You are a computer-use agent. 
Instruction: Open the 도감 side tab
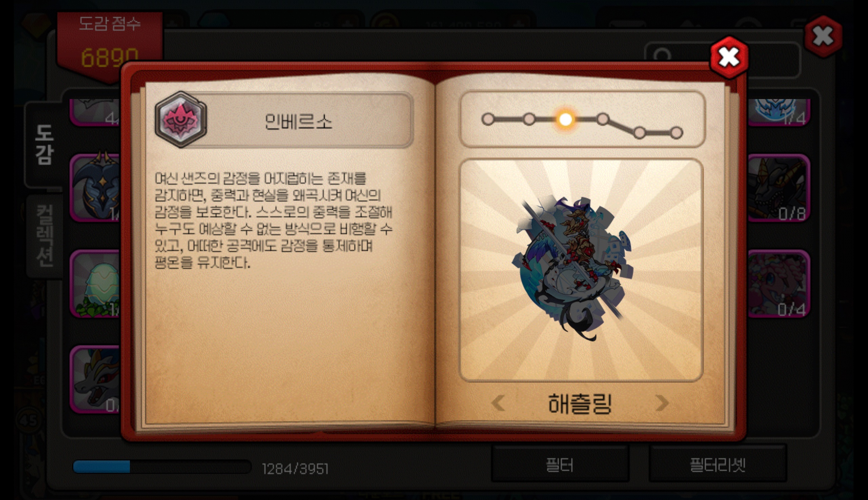(44, 145)
